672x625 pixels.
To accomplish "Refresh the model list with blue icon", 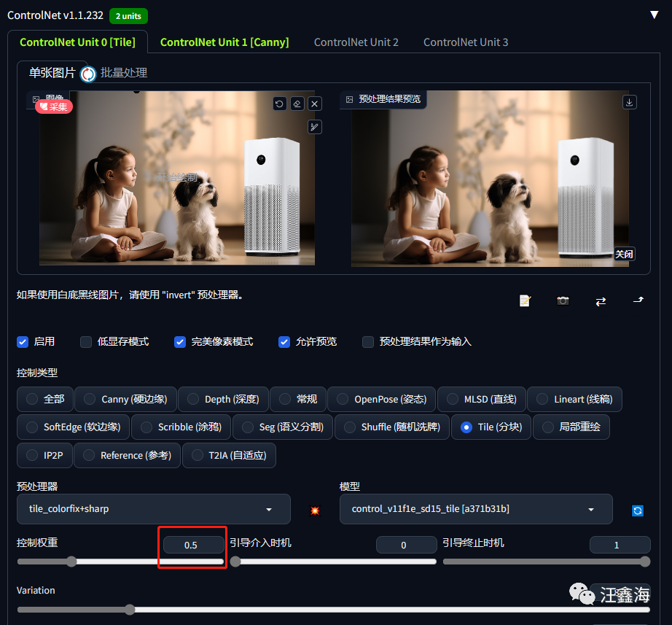I will tap(638, 511).
